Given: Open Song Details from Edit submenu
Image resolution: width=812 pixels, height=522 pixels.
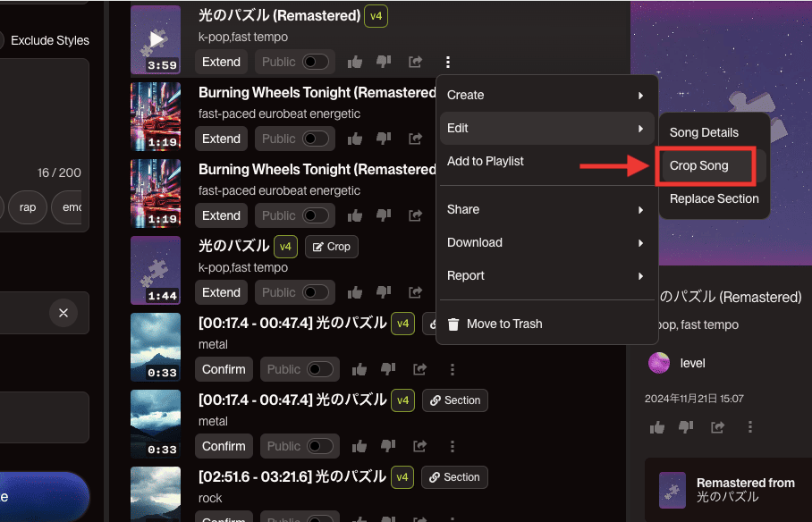Looking at the screenshot, I should [x=715, y=132].
